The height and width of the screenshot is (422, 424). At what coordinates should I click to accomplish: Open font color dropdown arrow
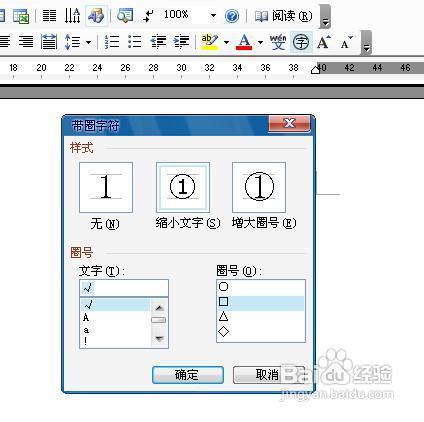(x=260, y=42)
